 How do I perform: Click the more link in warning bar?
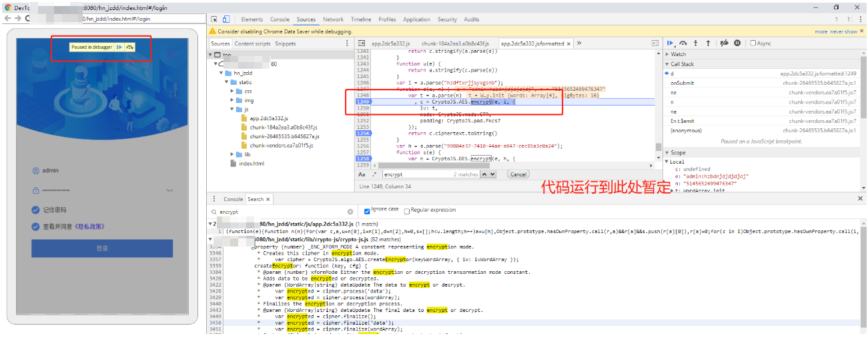pos(821,31)
